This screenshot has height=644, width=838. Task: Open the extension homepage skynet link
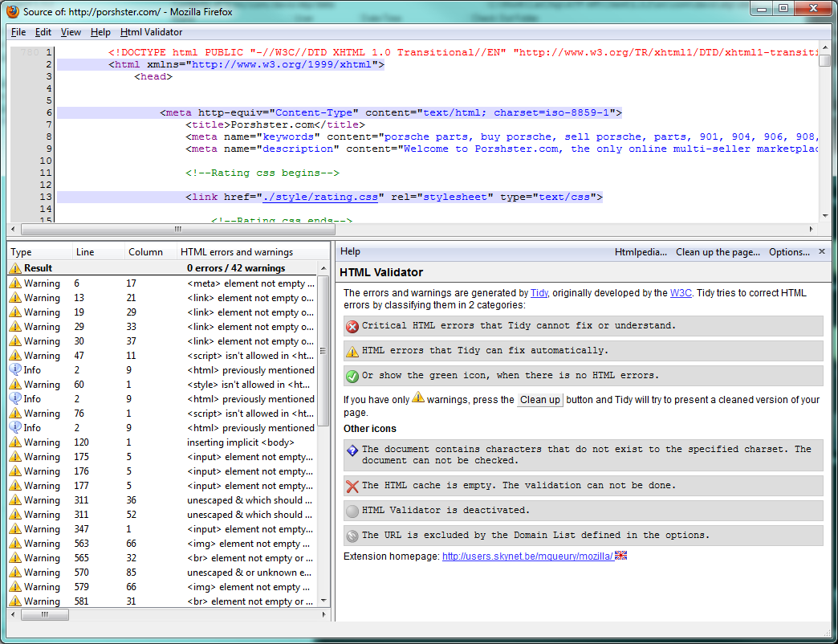[x=527, y=556]
